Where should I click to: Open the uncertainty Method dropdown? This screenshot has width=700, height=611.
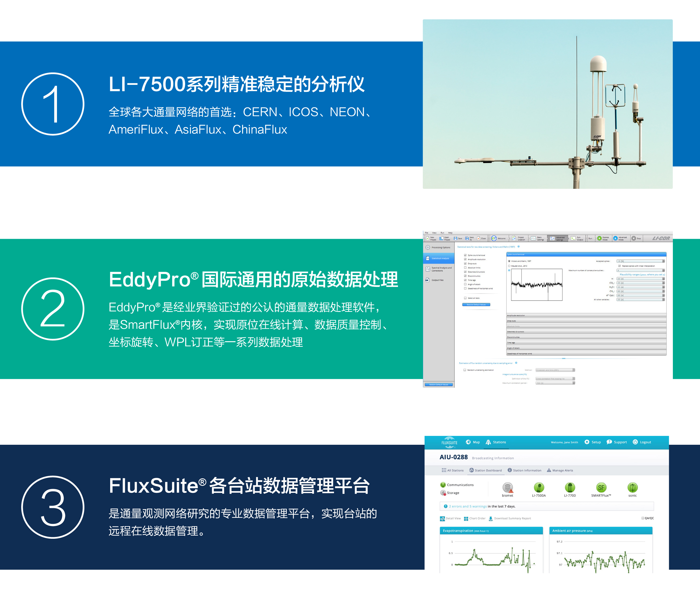coord(555,370)
